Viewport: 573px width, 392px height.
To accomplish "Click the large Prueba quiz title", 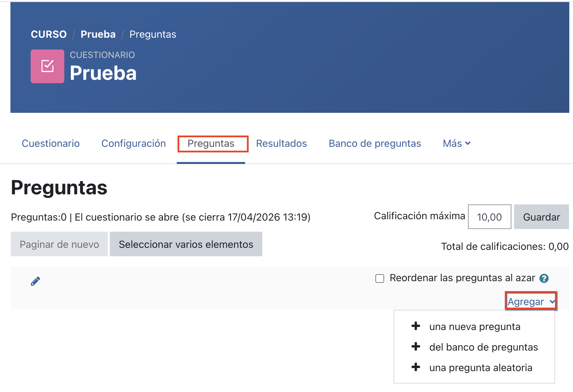I will 103,73.
